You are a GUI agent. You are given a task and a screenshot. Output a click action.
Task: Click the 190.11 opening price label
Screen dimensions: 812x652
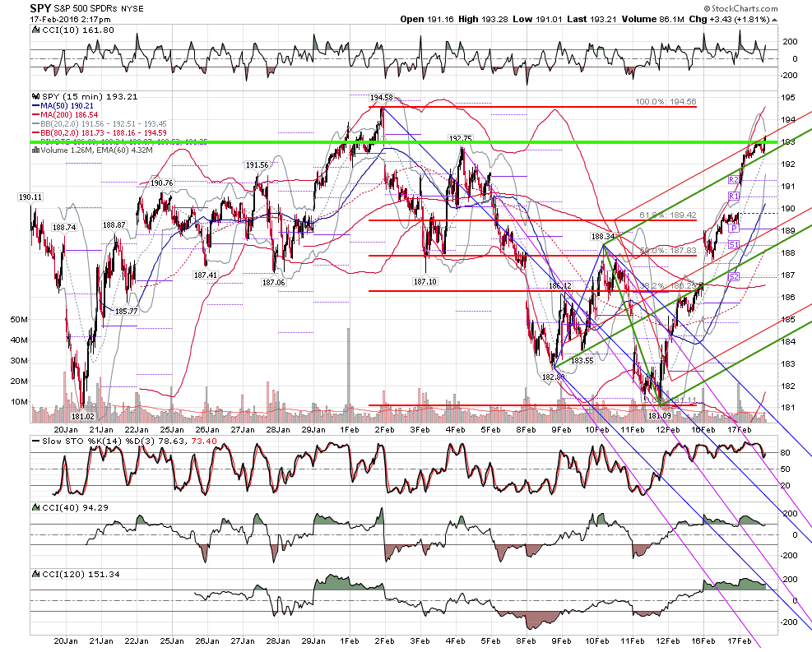tap(30, 197)
